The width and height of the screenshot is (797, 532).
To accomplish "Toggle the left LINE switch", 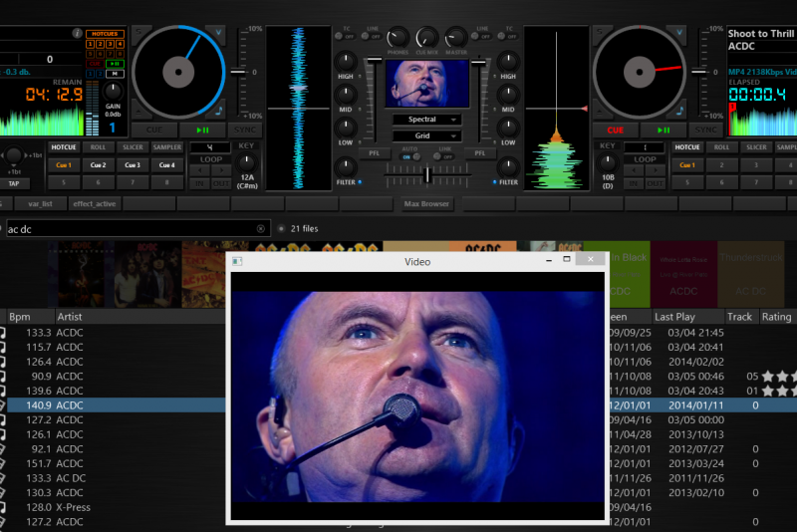I will tap(371, 36).
